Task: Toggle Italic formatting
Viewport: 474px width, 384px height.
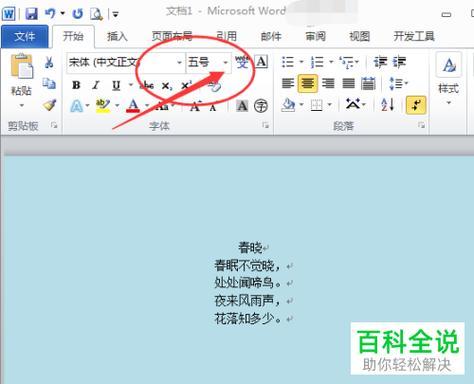Action: click(x=96, y=85)
